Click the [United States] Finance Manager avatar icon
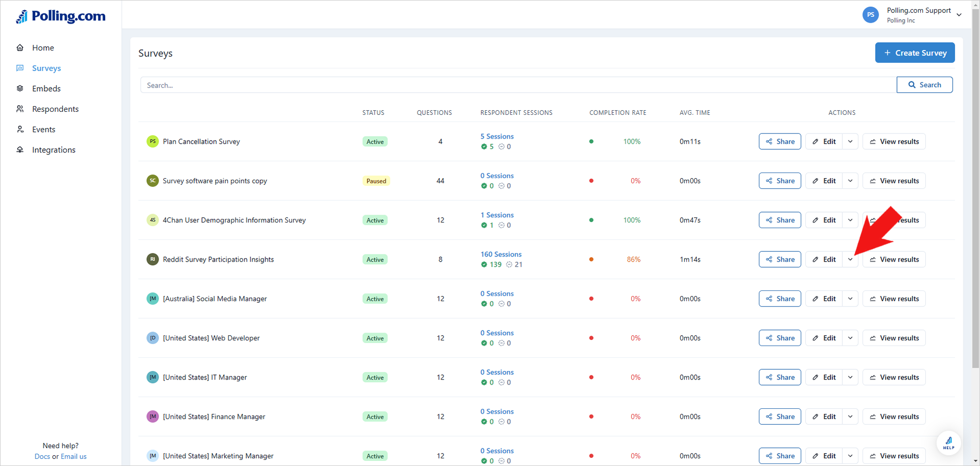 coord(153,416)
